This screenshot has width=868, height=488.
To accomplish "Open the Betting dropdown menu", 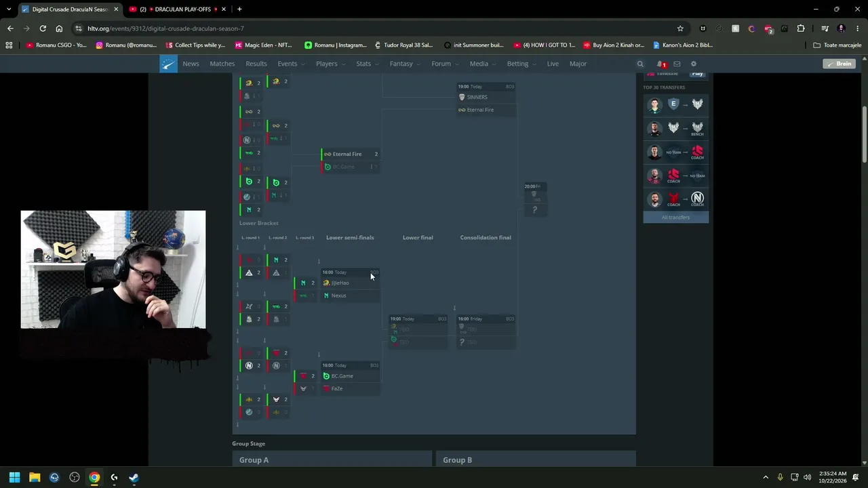I will pyautogui.click(x=521, y=64).
